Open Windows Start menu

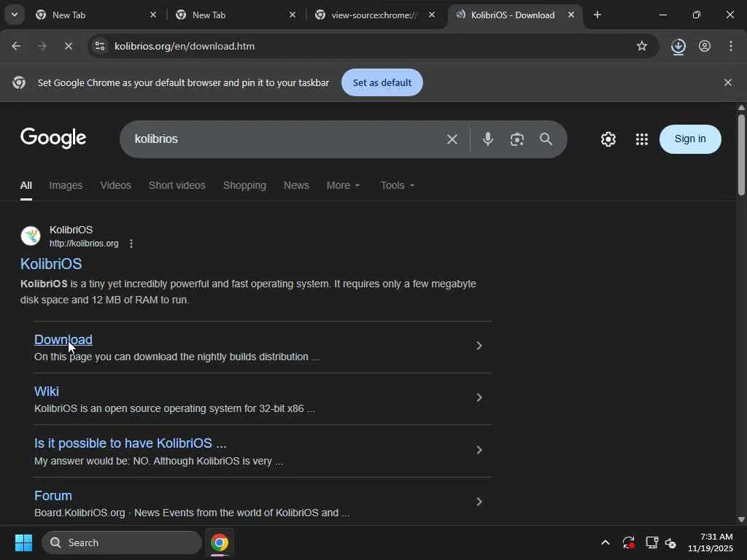pos(23,542)
